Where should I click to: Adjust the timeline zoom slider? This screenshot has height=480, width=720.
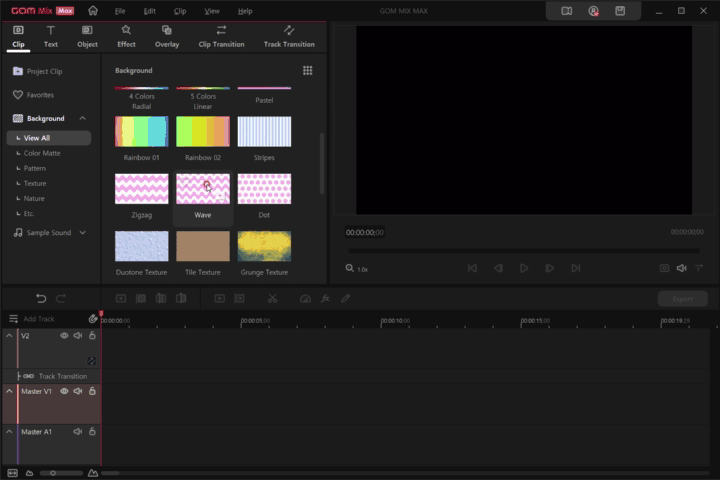click(53, 472)
